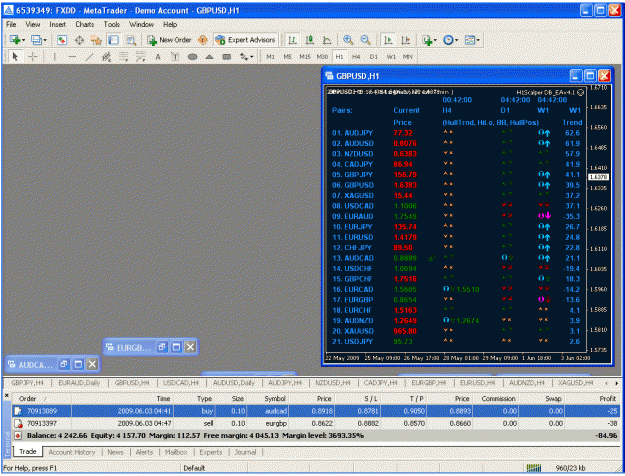Select the Ellipse drawing tool
The height and width of the screenshot is (476, 625).
pos(192,57)
